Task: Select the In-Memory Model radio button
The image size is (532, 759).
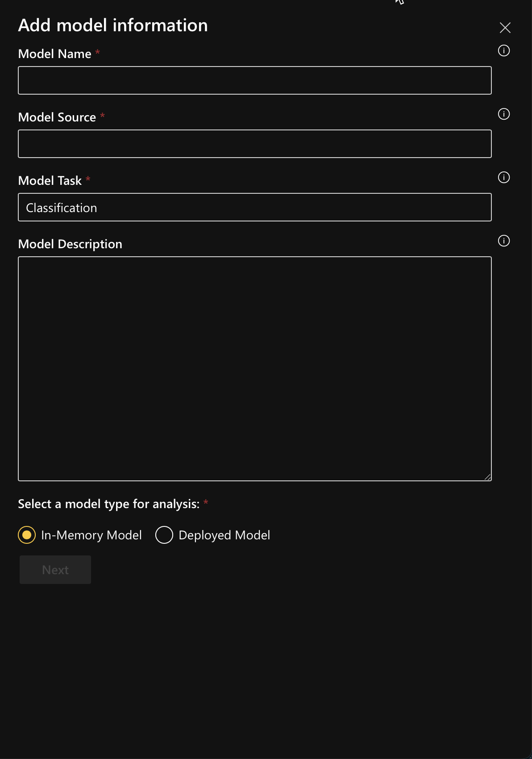Action: click(x=27, y=535)
